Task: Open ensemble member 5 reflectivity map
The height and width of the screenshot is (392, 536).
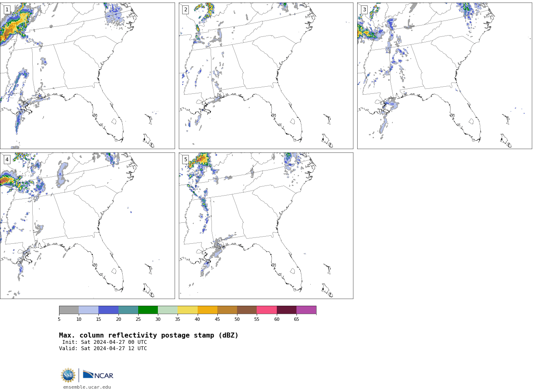Action: (x=266, y=226)
